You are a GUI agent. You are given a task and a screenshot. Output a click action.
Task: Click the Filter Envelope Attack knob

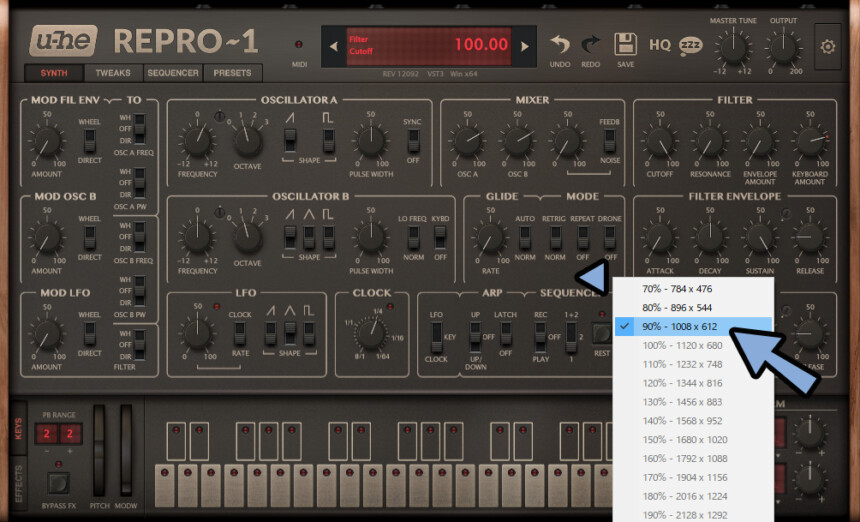point(660,238)
